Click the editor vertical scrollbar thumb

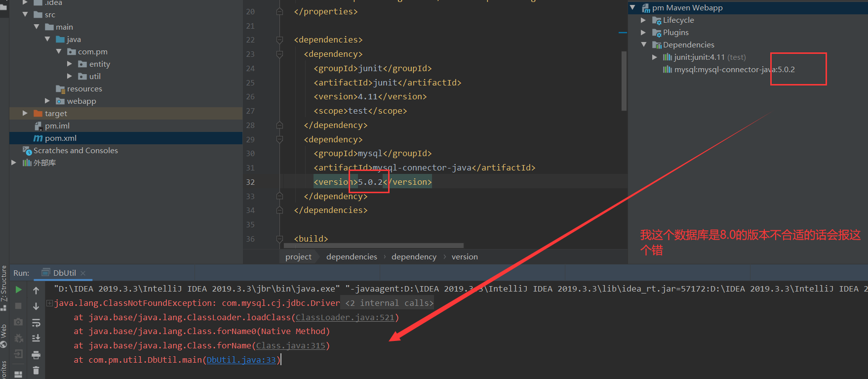tap(624, 81)
